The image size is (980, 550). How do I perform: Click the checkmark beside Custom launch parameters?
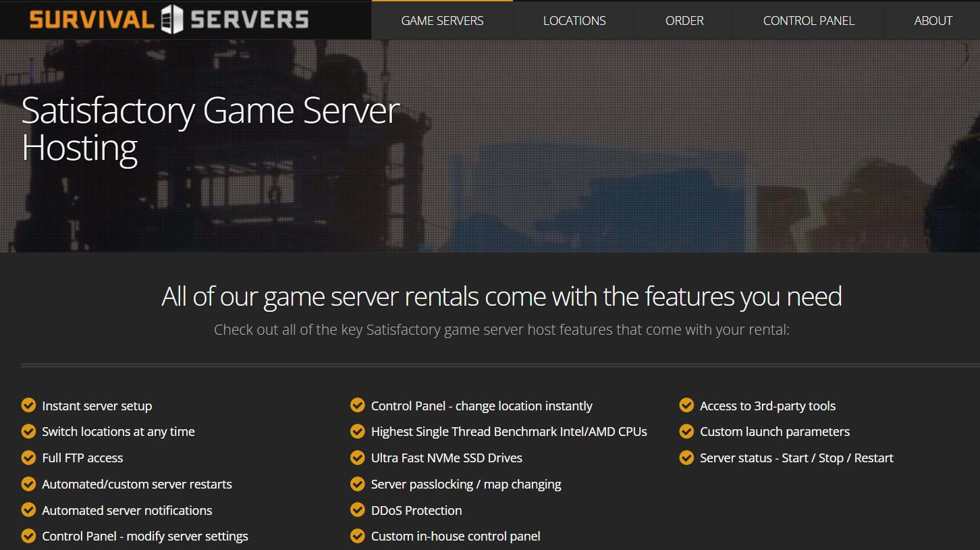[x=686, y=431]
